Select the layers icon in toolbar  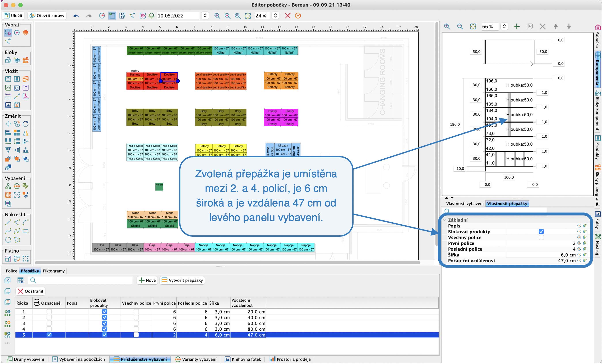tap(151, 16)
